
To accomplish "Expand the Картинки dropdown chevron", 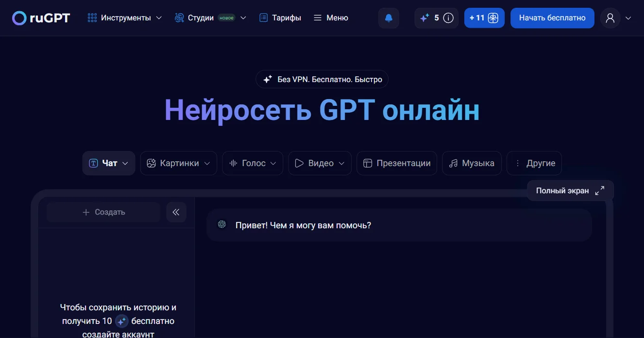I will coord(207,164).
